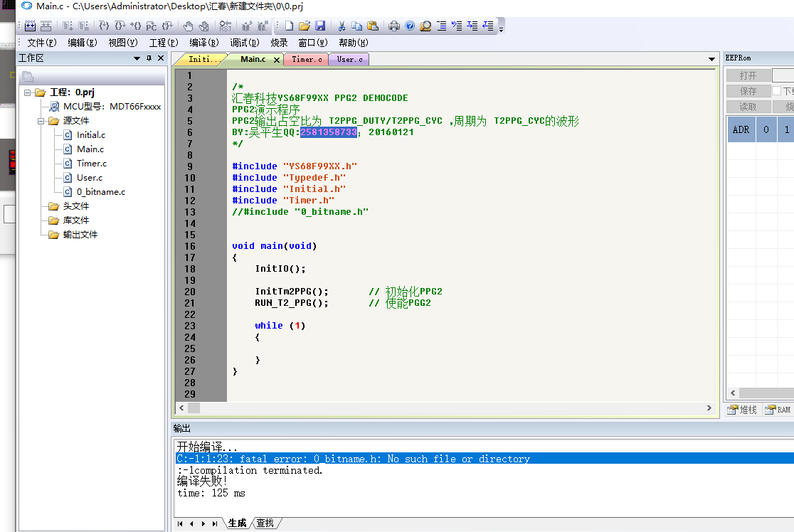Click the step into braces debug icon
This screenshot has height=532, width=794.
[104, 26]
